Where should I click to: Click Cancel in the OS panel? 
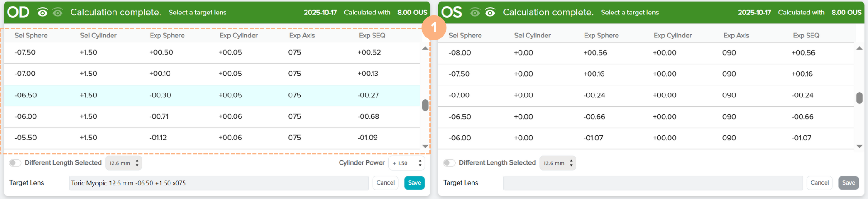819,183
